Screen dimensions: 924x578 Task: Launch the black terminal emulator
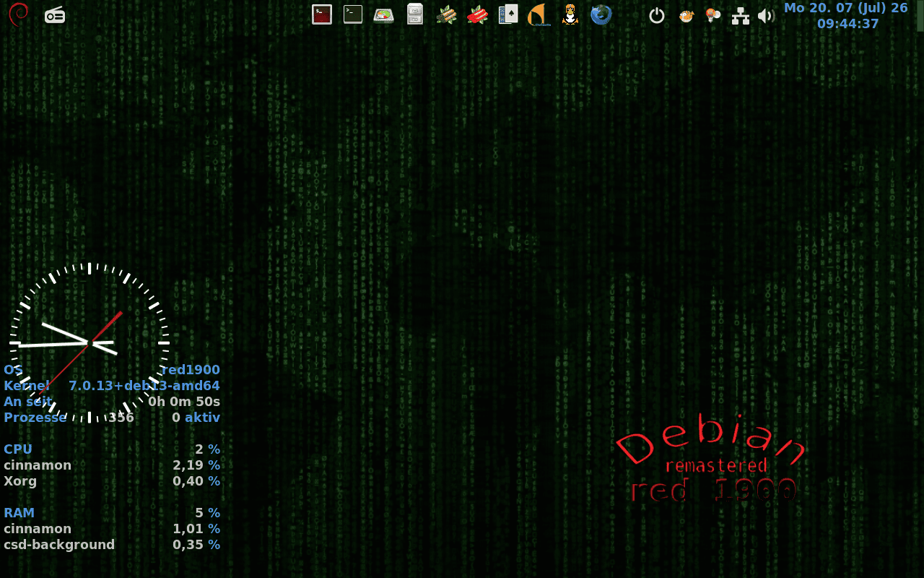pos(353,14)
